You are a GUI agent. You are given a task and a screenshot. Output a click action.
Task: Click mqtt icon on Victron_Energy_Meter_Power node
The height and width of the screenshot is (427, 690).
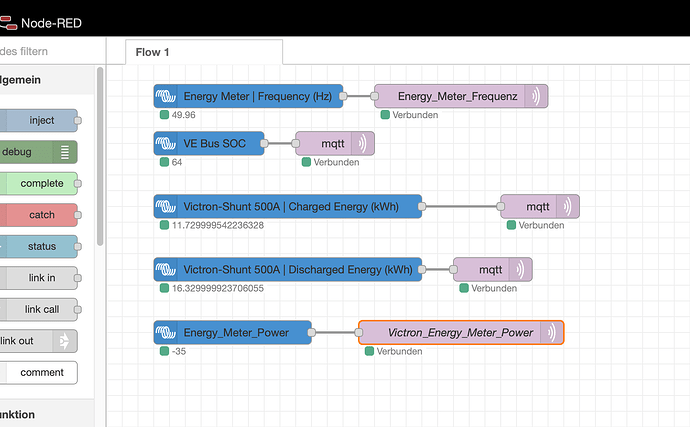tap(552, 332)
